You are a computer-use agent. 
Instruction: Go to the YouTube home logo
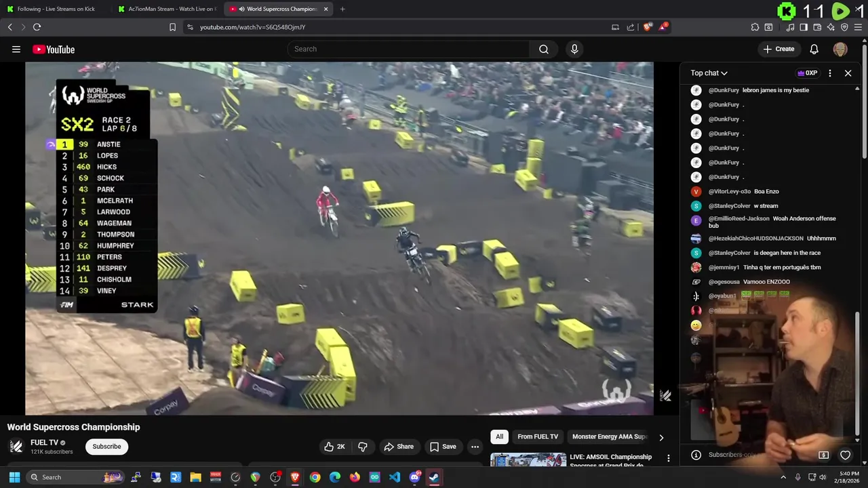54,49
